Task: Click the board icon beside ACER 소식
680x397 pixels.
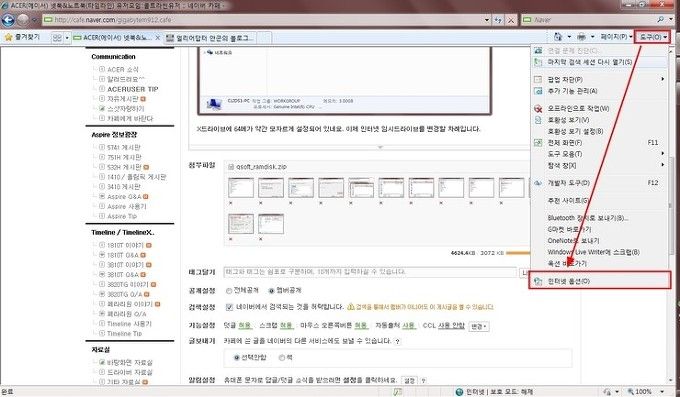Action: click(x=102, y=69)
